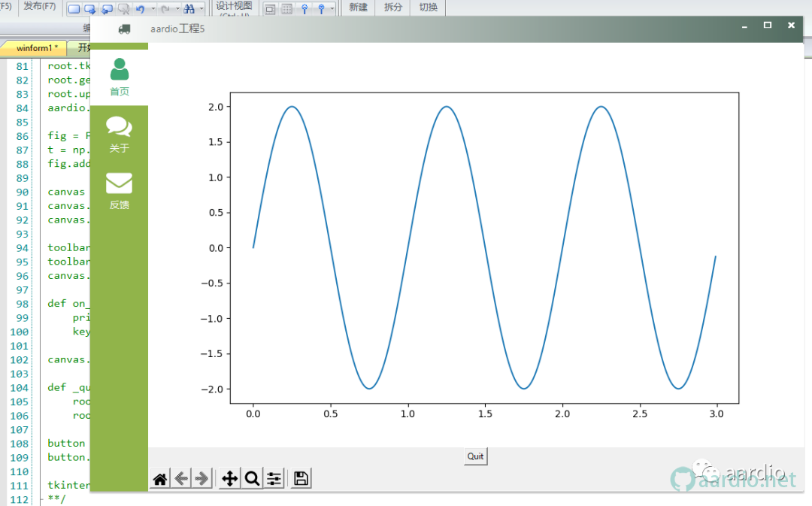Viewport: 812px width, 506px height.
Task: Click code line number 104 in editor gutter
Action: [19, 388]
